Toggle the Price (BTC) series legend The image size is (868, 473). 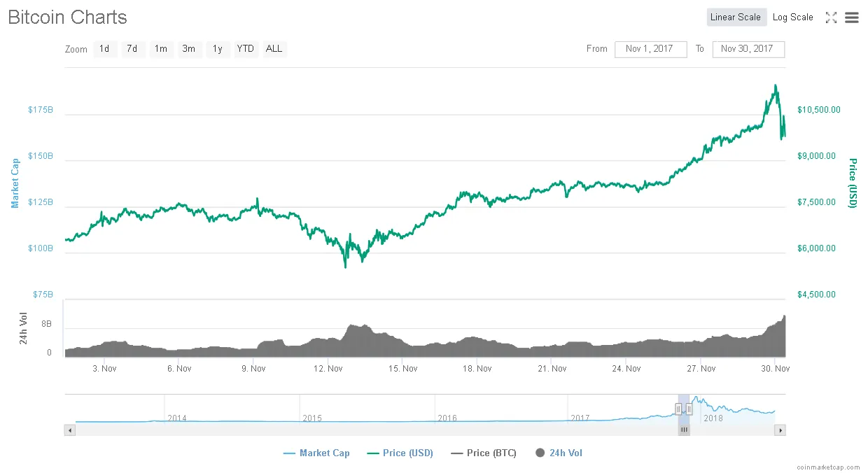pos(484,453)
